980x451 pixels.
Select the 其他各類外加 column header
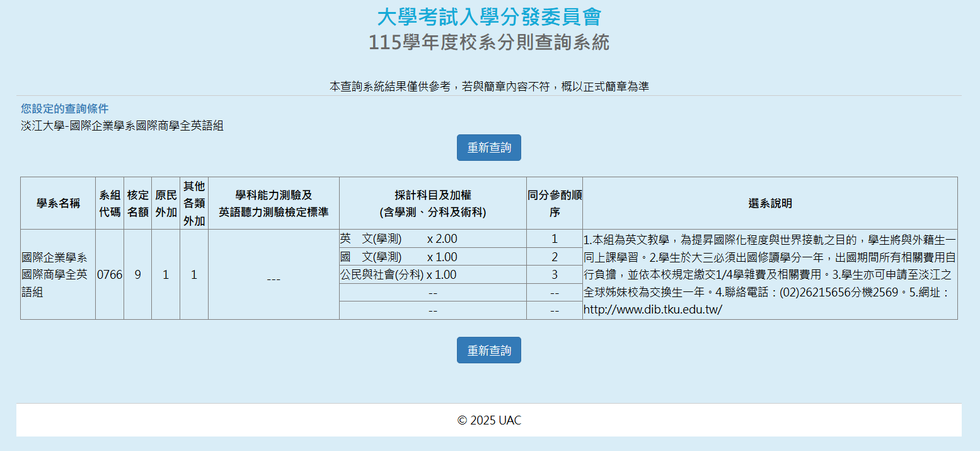194,203
